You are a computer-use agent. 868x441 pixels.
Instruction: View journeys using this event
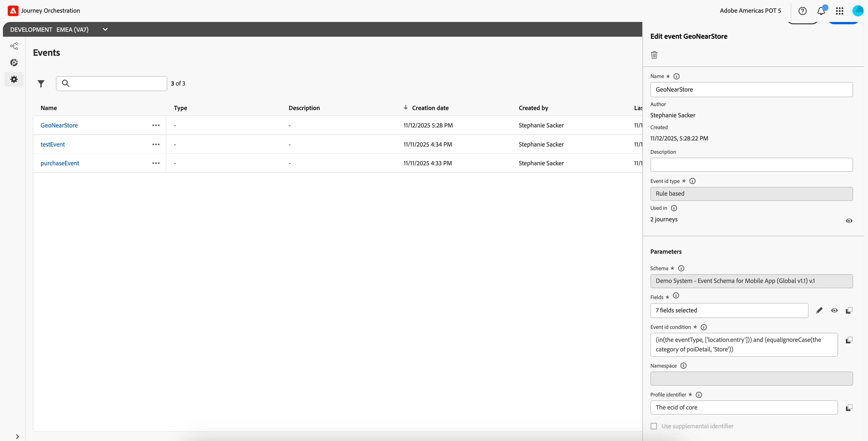[x=849, y=221]
